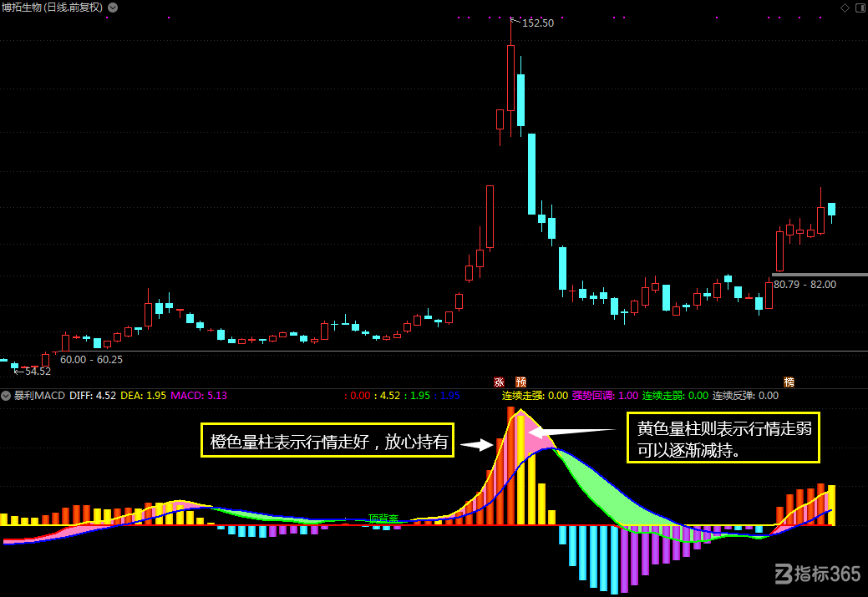Click the 54.52 low price label
The image size is (868, 597).
[x=38, y=372]
